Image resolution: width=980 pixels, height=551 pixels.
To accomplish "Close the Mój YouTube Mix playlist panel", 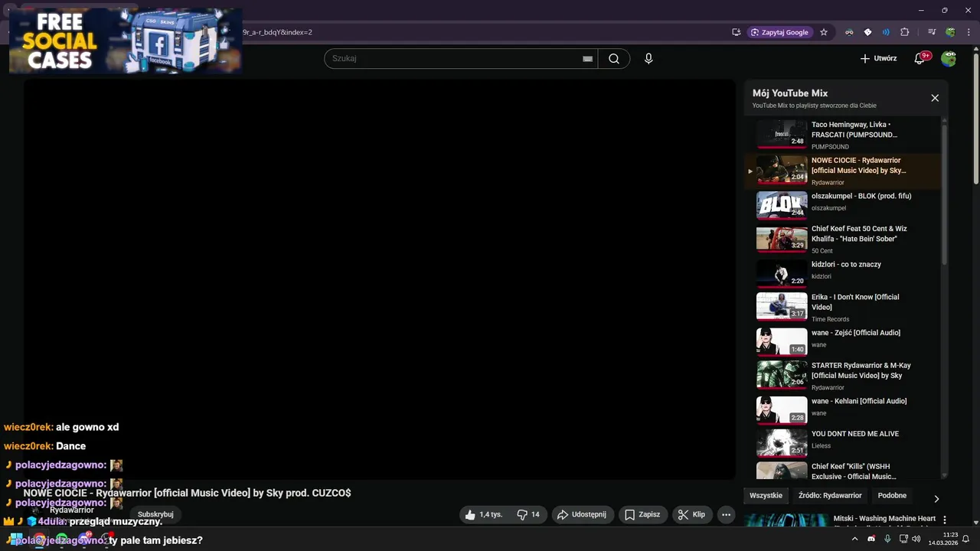I will tap(935, 98).
